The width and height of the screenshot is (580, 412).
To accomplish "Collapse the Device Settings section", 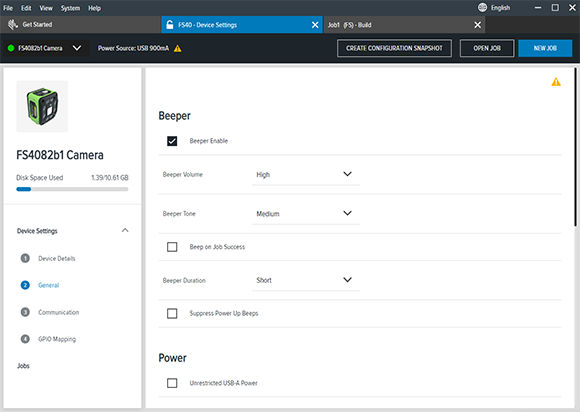I will [125, 230].
